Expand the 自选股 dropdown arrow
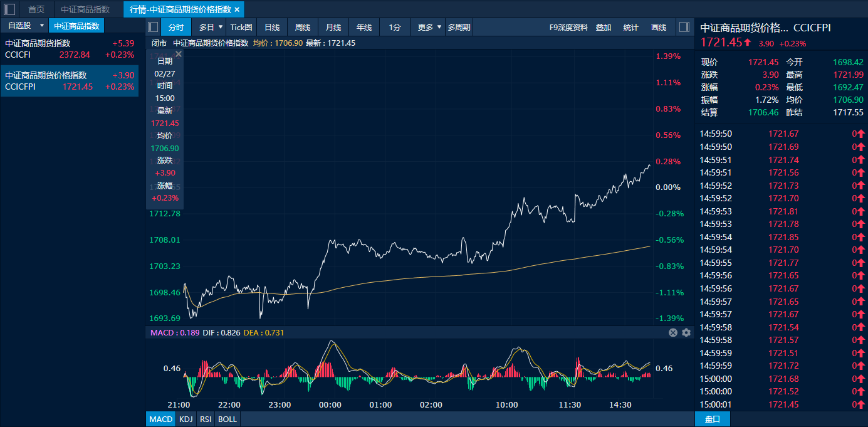Image resolution: width=868 pixels, height=427 pixels. [42, 26]
